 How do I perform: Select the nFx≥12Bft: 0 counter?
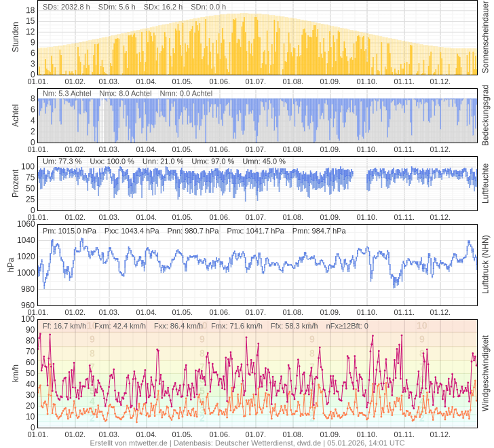(x=347, y=326)
